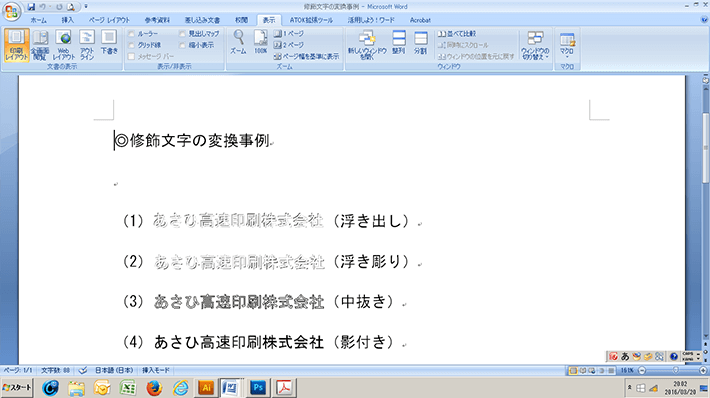Screen dimensions: 710x398
Task: Expand the Quick Access toolbar customize arrow
Action: [86, 7]
